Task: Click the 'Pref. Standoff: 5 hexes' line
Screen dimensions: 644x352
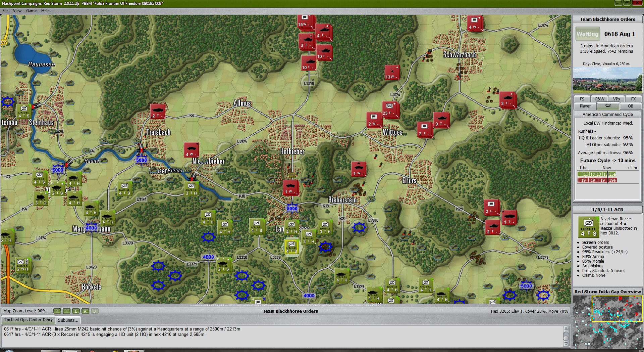Action: [x=604, y=271]
